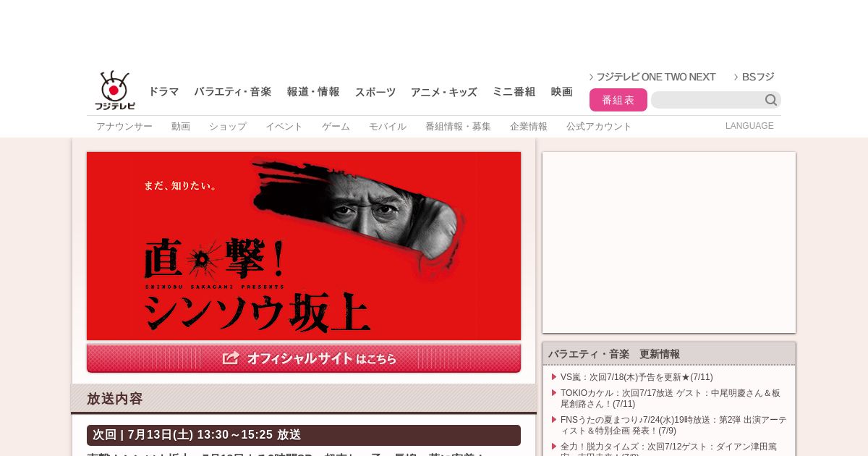Click the share arrow icon on official site banner

click(231, 358)
